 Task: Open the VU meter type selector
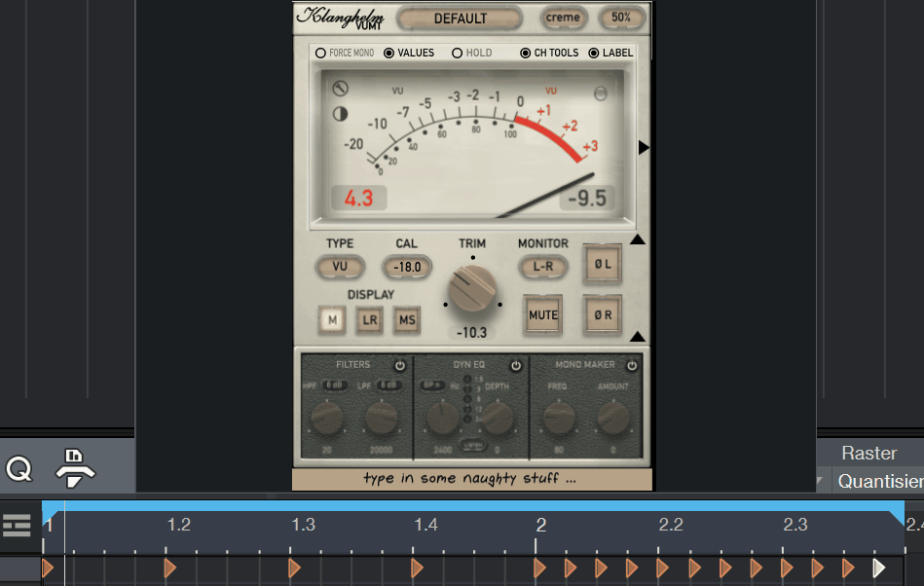(x=340, y=267)
